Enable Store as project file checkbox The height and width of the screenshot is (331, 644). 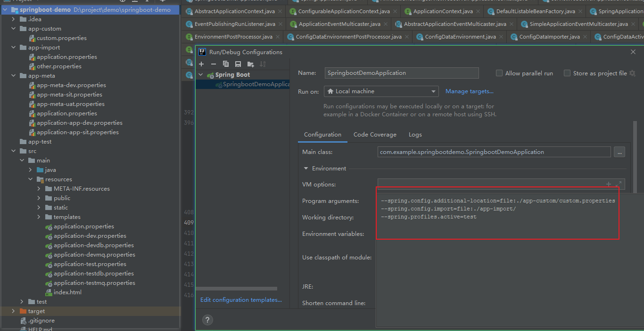(x=567, y=73)
